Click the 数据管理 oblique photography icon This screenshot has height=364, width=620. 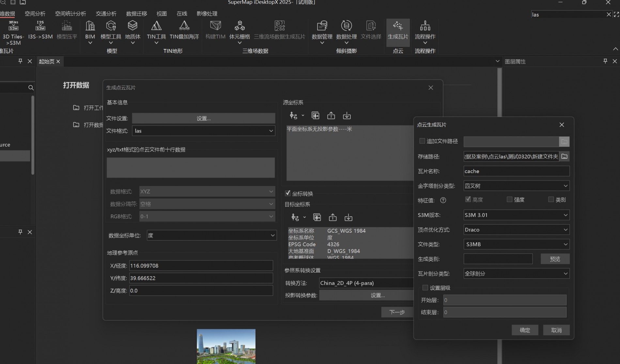[322, 26]
